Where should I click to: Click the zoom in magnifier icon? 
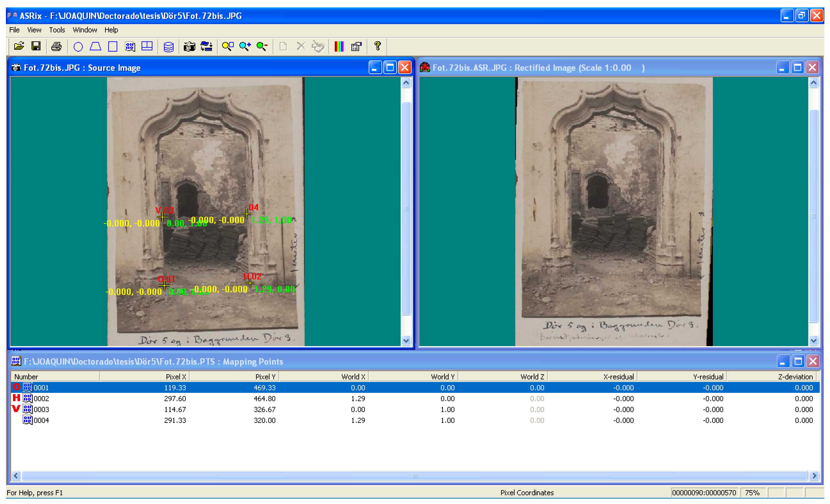(x=245, y=46)
